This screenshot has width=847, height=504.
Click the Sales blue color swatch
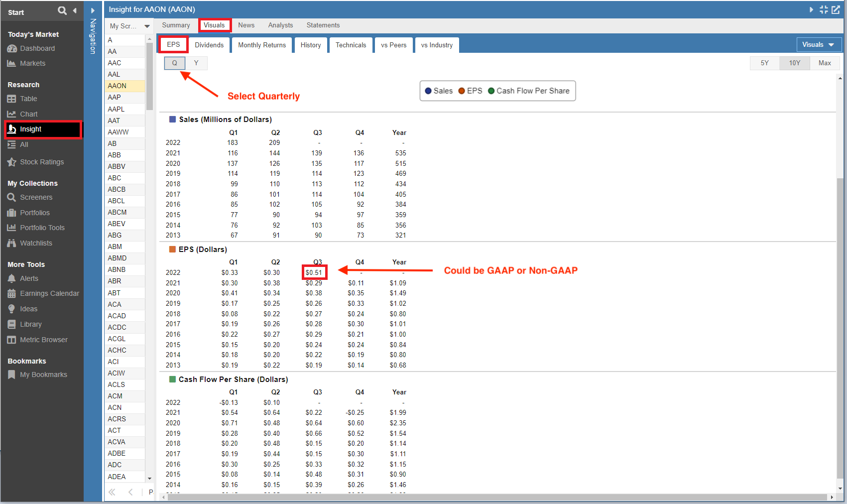tap(173, 120)
